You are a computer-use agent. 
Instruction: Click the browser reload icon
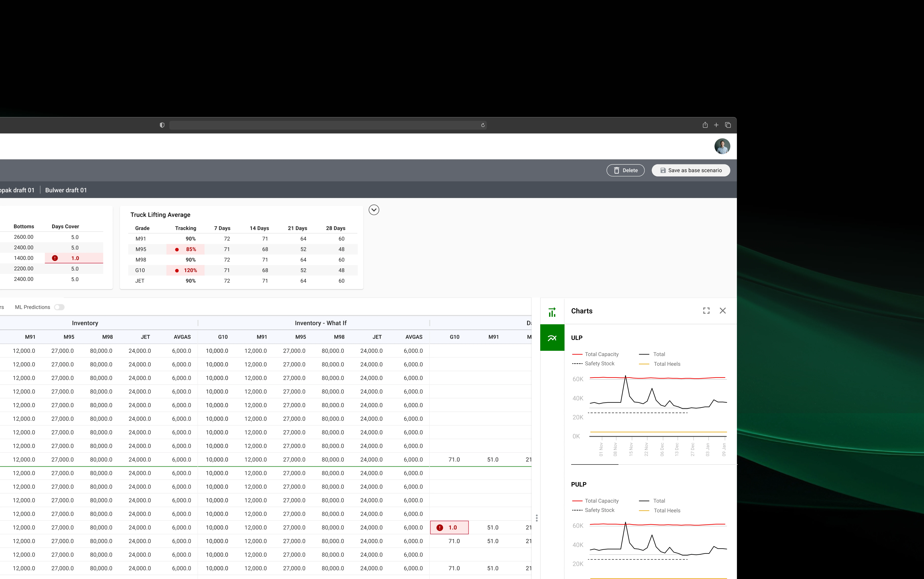point(483,125)
